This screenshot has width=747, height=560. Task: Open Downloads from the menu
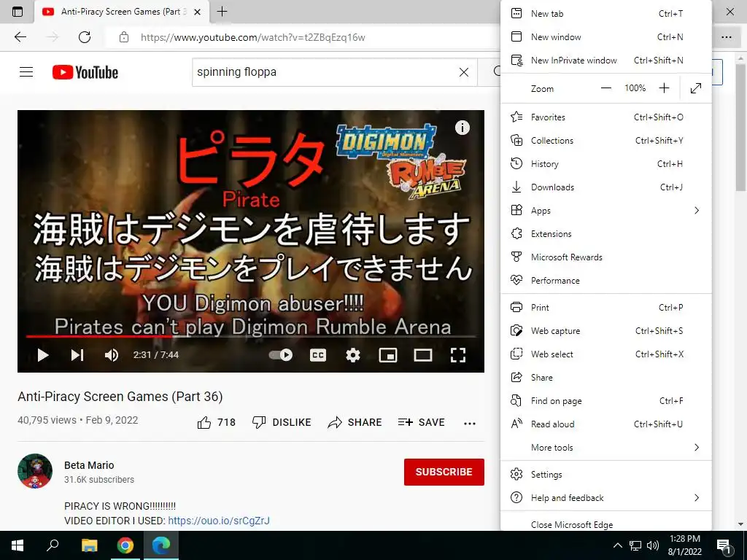(x=606, y=187)
